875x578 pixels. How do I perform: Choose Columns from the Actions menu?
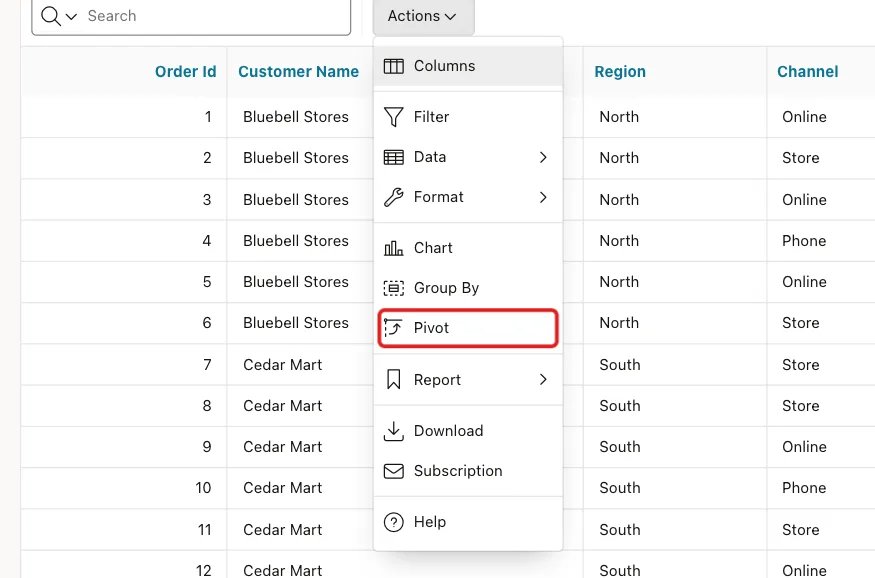click(x=468, y=66)
